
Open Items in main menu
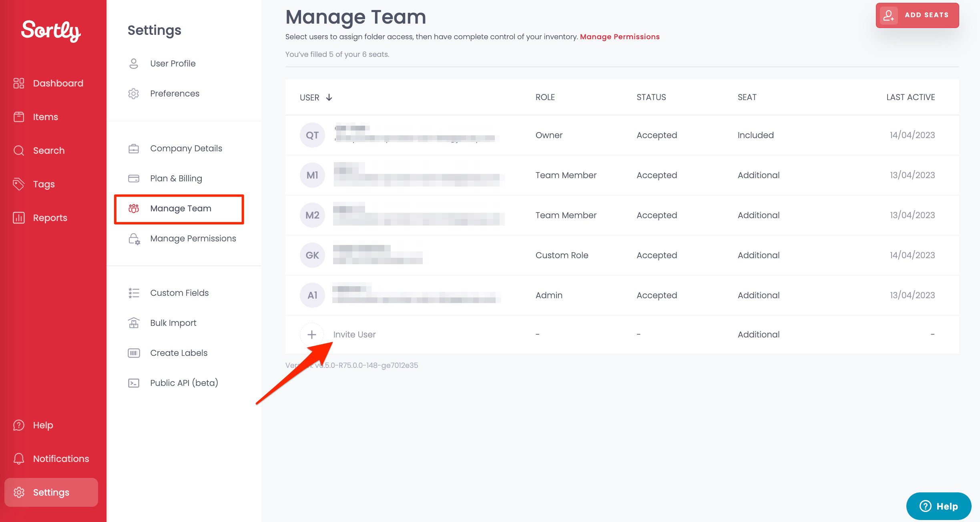[x=45, y=117]
